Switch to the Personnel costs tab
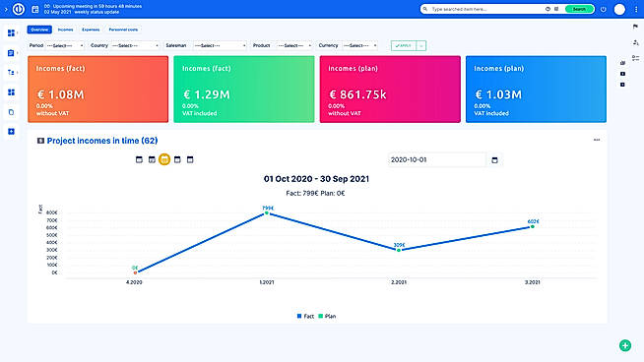Screen dimensions: 644x362 [x=123, y=30]
